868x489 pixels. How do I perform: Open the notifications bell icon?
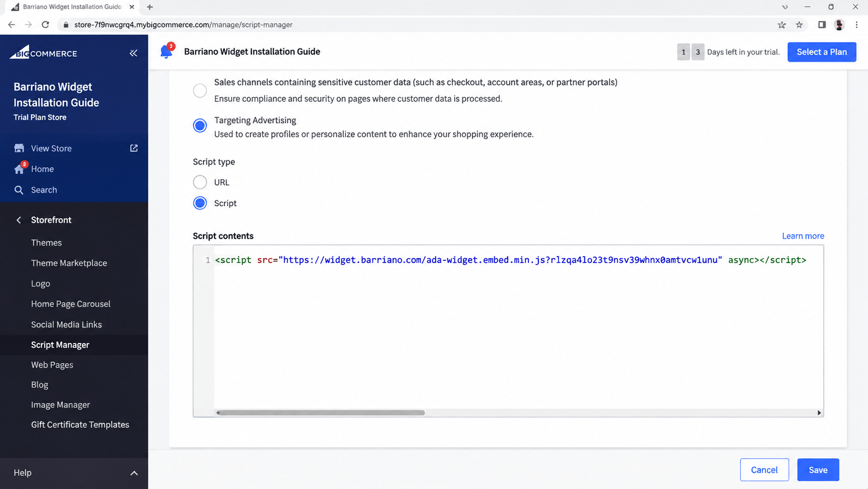coord(167,51)
